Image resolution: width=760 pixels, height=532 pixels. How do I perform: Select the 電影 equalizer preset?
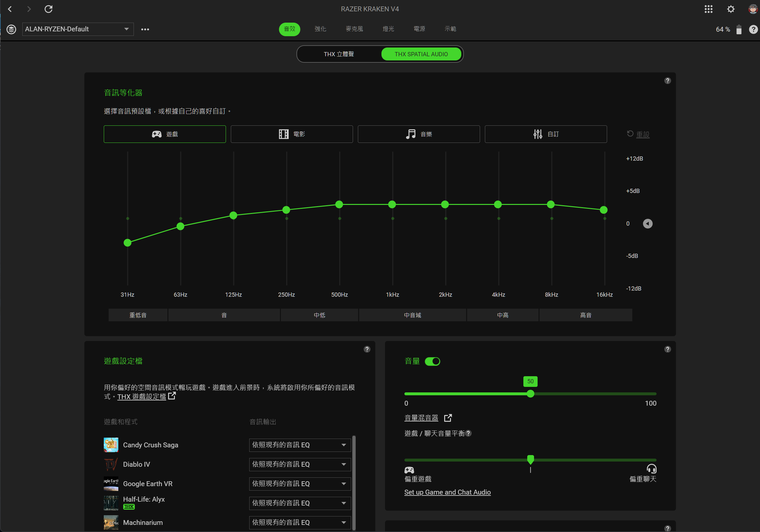point(292,134)
